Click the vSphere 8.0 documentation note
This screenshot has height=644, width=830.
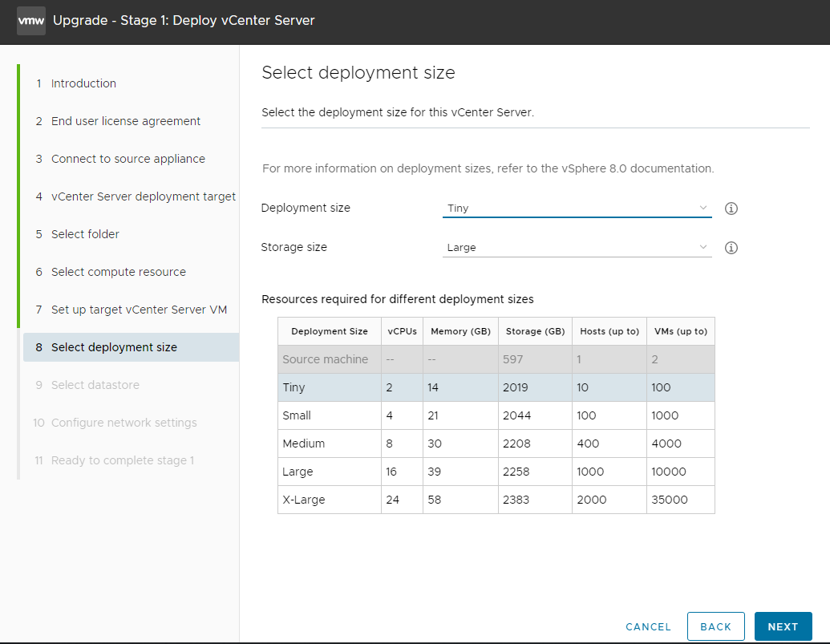pyautogui.click(x=488, y=168)
